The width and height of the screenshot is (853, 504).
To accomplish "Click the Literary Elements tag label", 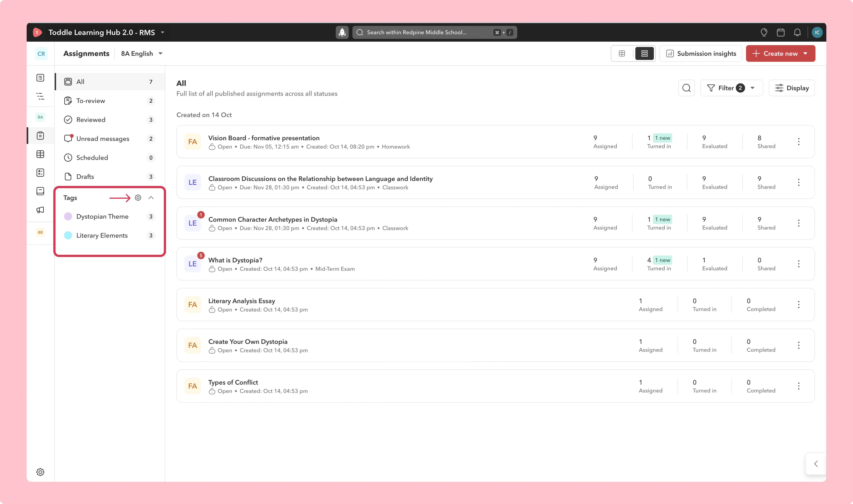I will click(x=102, y=236).
